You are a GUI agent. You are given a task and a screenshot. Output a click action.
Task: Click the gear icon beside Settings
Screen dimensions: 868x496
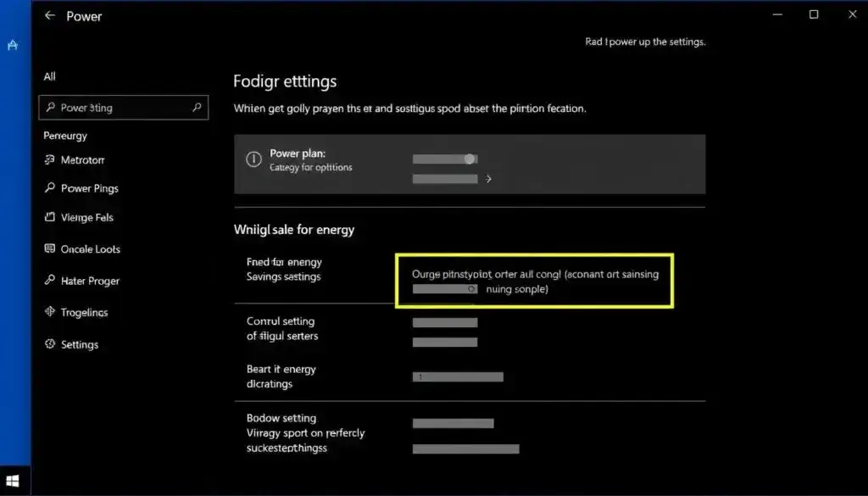(48, 344)
